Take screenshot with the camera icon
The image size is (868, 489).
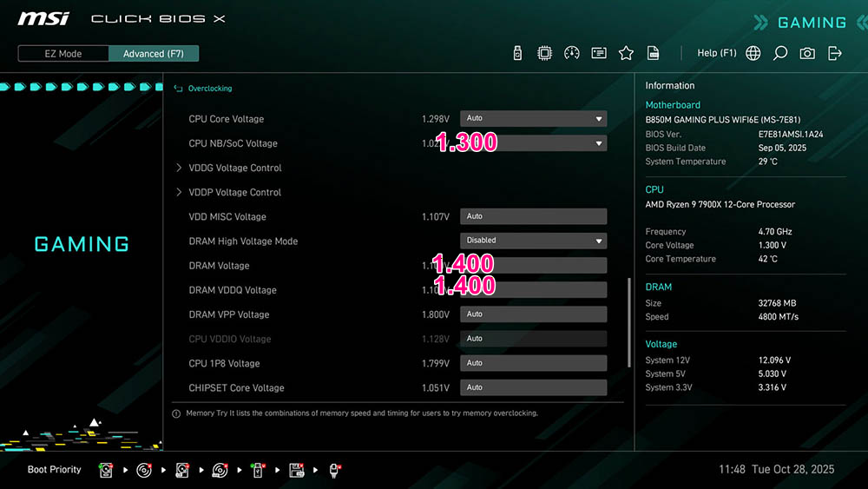tap(807, 53)
